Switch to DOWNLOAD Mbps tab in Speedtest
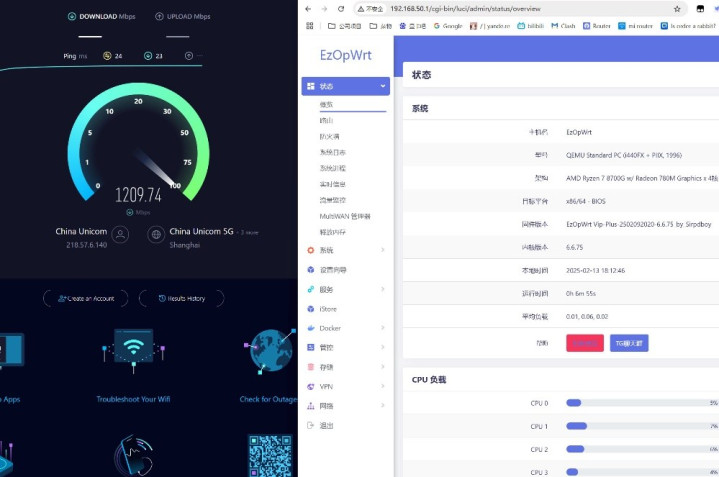Screen dimensions: 719x477 click(102, 17)
